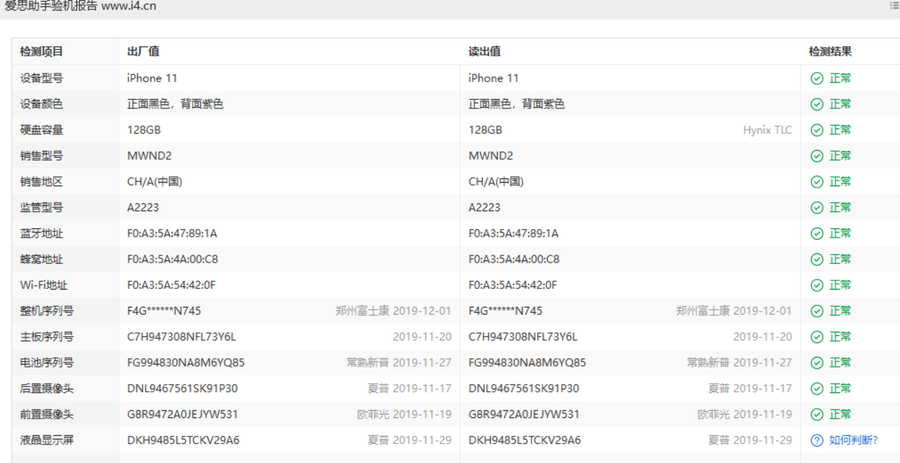Click the green check icon for 前置摄像头

tap(817, 414)
